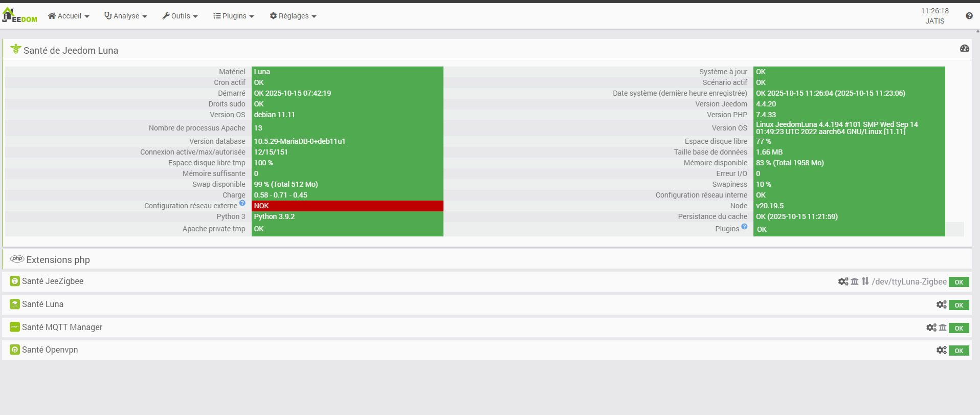
Task: Click the red NOK status cell
Action: pos(347,206)
